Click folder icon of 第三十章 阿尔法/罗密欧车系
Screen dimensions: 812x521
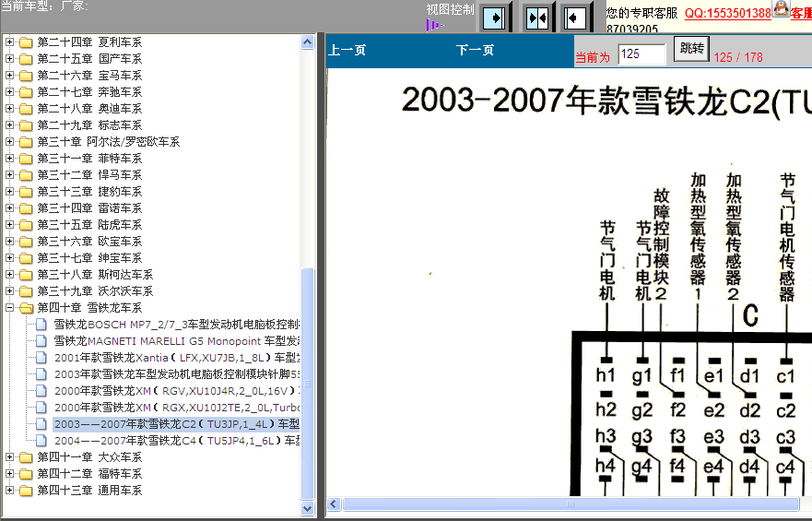(x=26, y=141)
